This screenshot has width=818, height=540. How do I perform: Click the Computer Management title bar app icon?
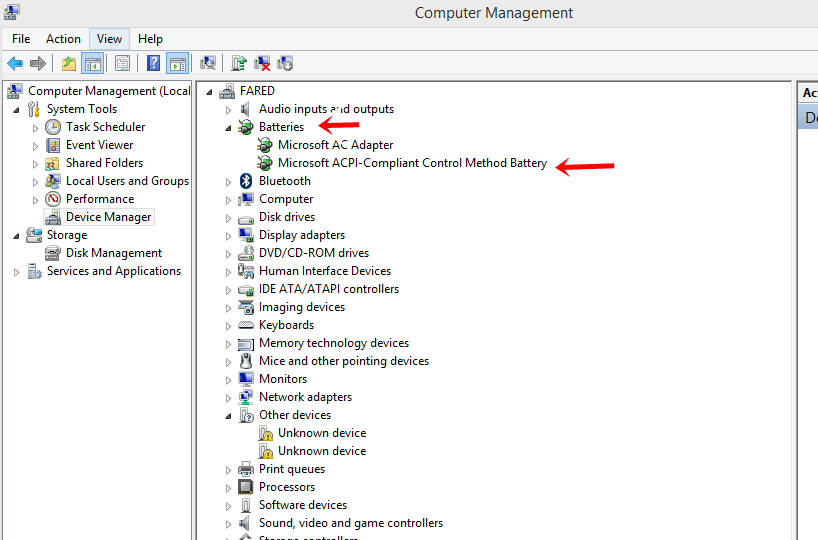pyautogui.click(x=11, y=11)
